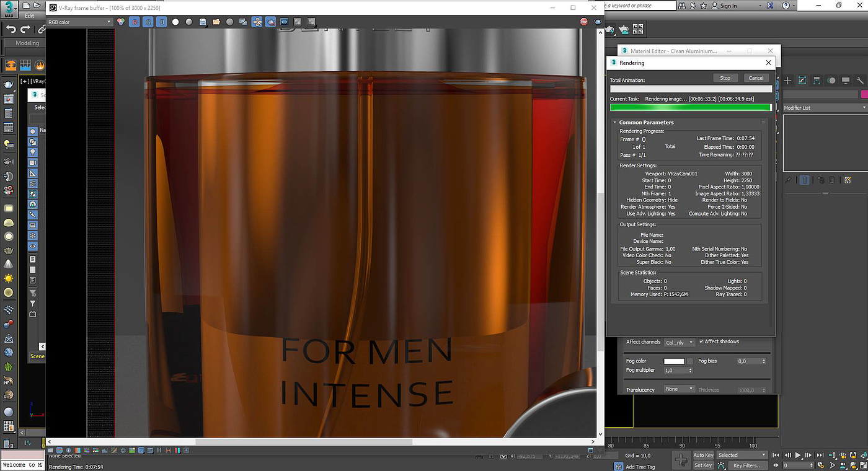
Task: Open the RGB color channel dropdown
Action: [x=79, y=22]
